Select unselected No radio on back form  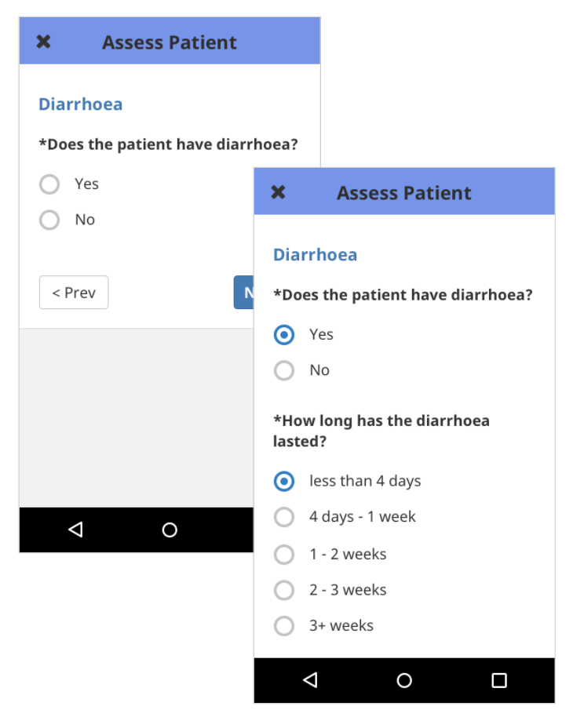[x=49, y=220]
